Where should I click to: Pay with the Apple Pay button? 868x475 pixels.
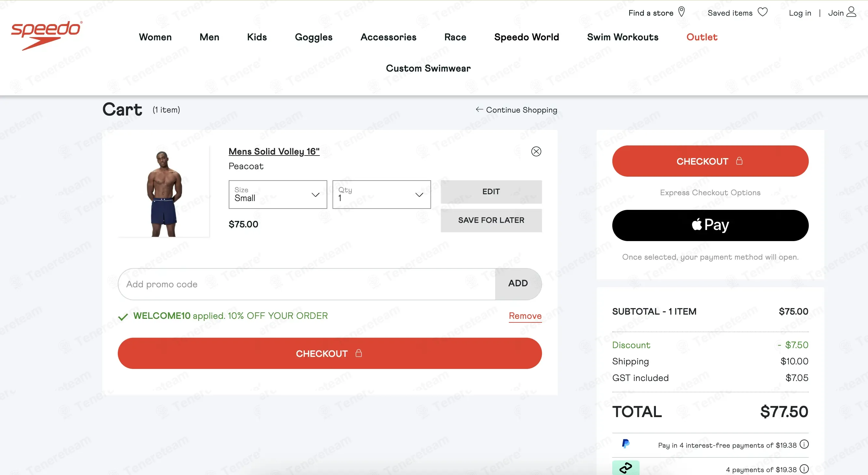[x=710, y=225]
